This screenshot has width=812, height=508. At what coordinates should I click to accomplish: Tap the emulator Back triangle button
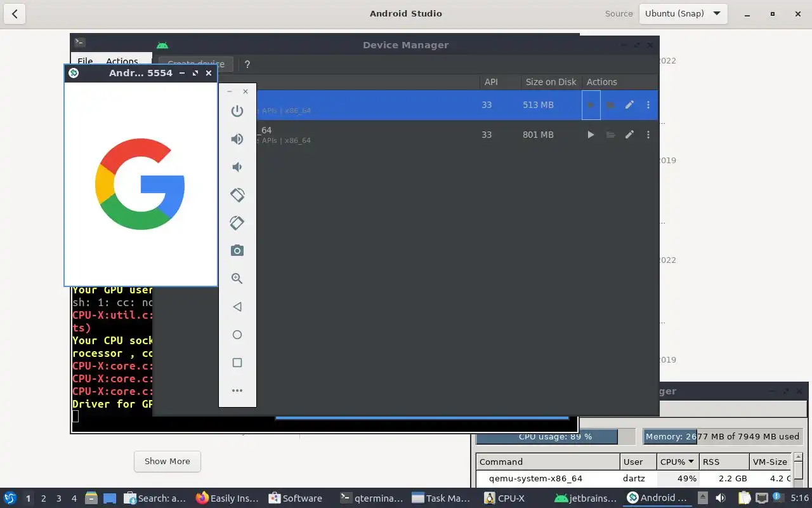(237, 307)
